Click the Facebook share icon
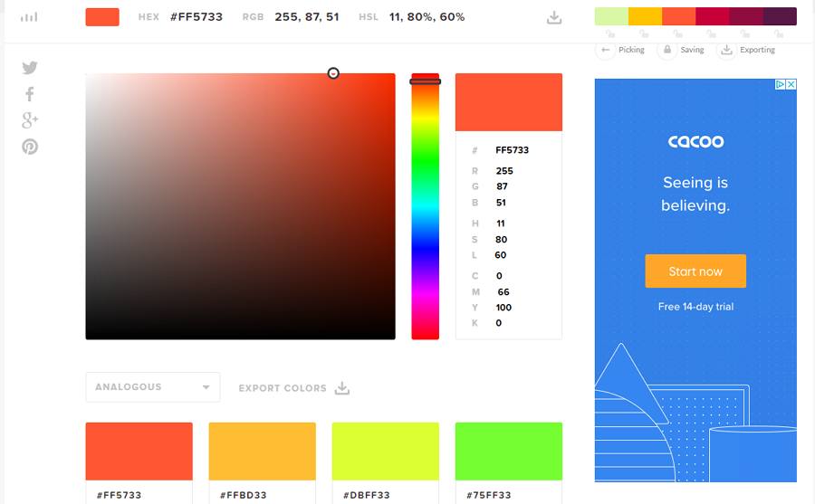 [30, 94]
